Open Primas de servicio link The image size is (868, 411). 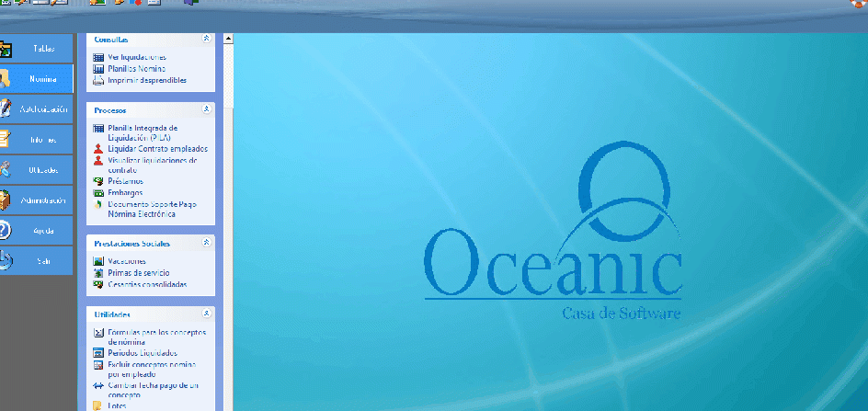click(x=139, y=273)
